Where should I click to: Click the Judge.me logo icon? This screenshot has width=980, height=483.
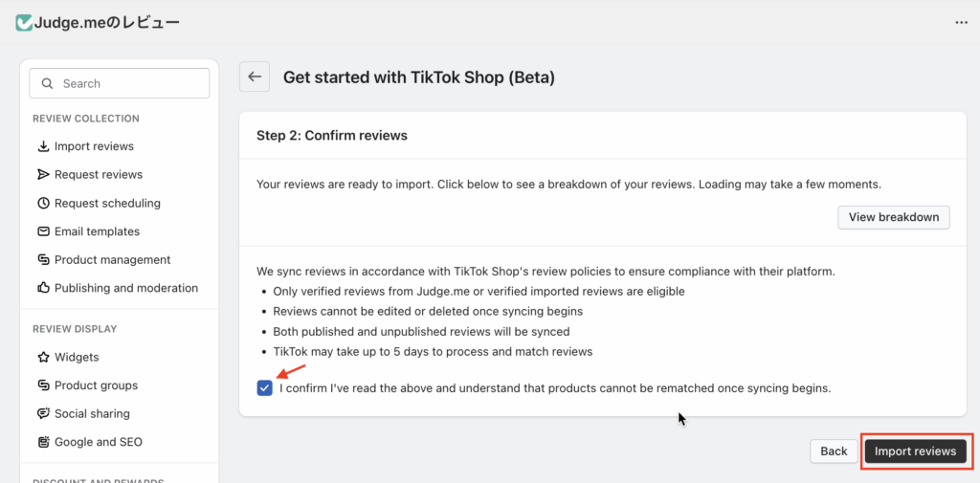(x=24, y=22)
